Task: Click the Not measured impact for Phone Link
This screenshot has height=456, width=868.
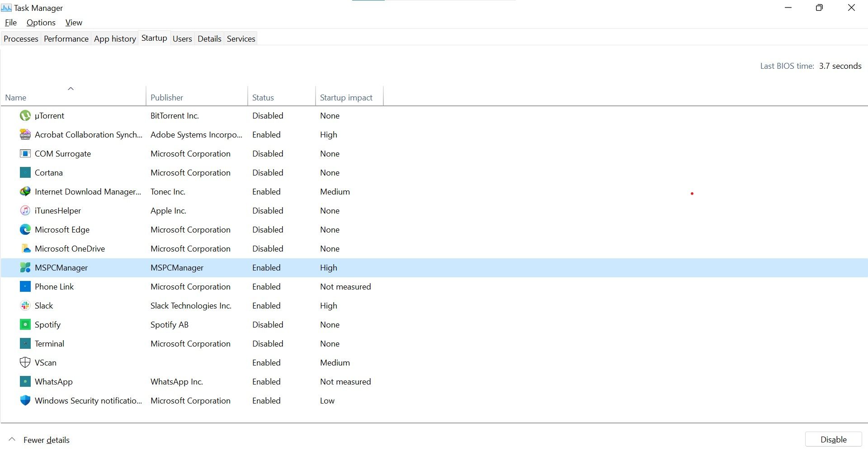Action: tap(345, 287)
